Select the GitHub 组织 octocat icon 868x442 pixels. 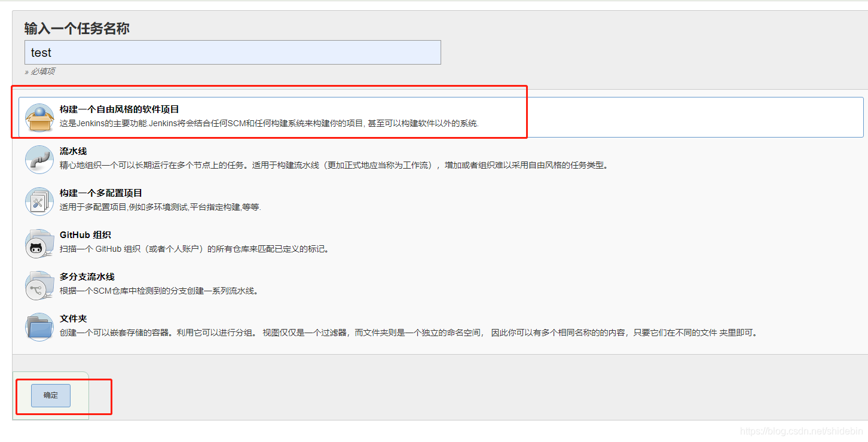39,243
